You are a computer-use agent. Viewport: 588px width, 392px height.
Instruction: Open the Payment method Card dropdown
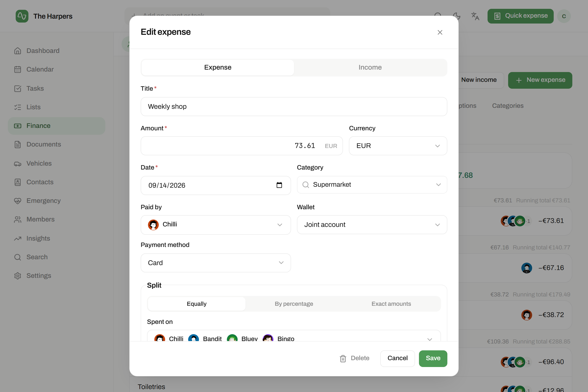click(216, 263)
